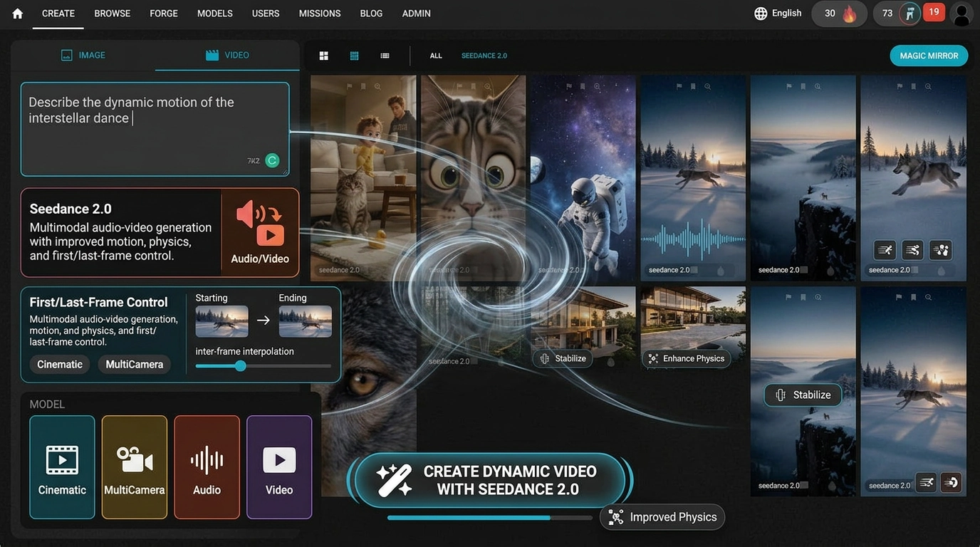Switch to list view icon

pos(385,56)
